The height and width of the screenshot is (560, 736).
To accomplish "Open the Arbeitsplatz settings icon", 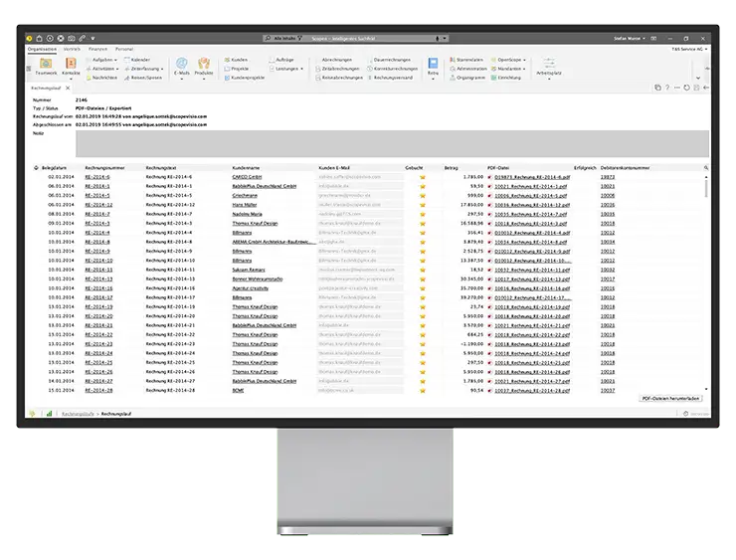I will coord(549,64).
